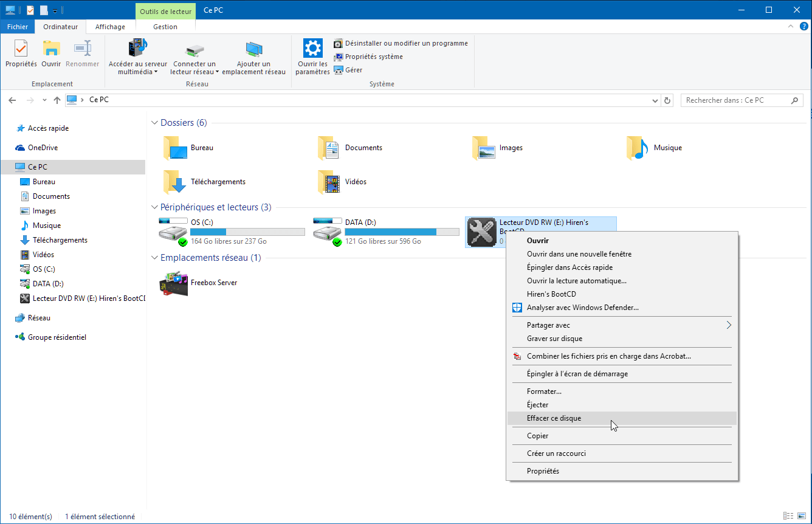Select DATA (D:) in navigation pane
The height and width of the screenshot is (524, 812).
(48, 284)
